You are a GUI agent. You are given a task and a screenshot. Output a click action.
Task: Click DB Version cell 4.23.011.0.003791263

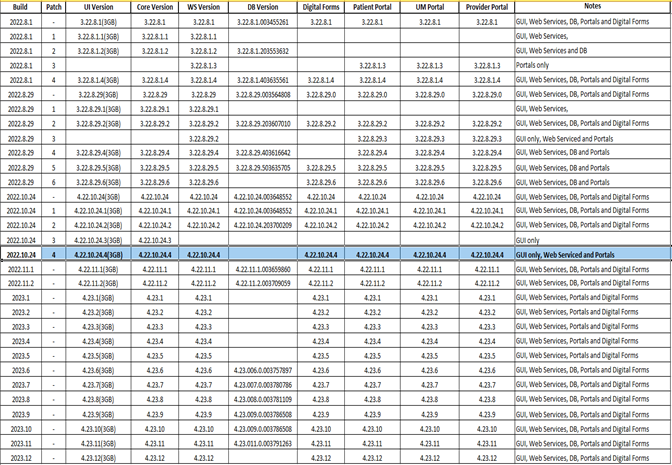(x=263, y=441)
